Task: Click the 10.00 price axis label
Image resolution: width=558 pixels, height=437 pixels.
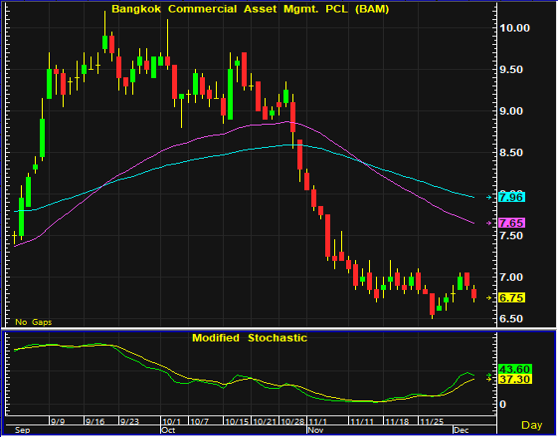Action: [x=515, y=28]
